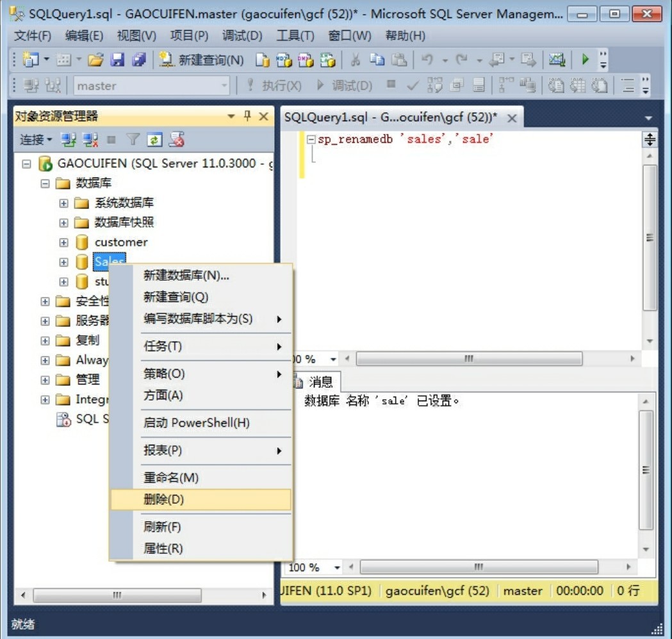Click the Analysis Services XMLA query icon
Image resolution: width=672 pixels, height=639 pixels.
327,60
